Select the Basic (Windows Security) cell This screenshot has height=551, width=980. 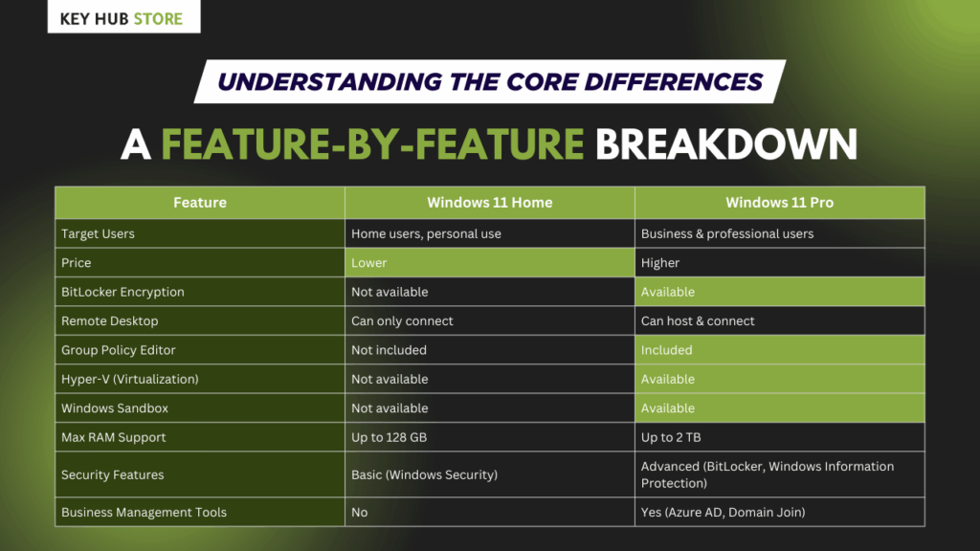[425, 474]
